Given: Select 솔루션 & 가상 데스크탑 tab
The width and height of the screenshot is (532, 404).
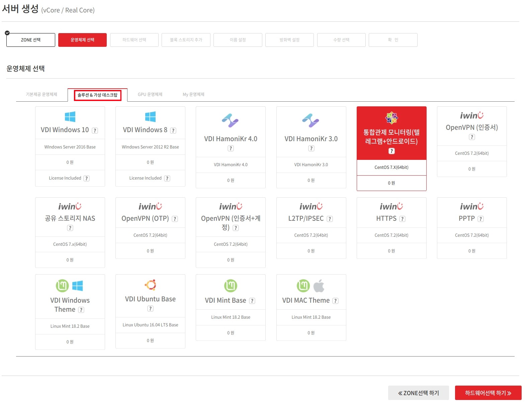Looking at the screenshot, I should (x=97, y=95).
